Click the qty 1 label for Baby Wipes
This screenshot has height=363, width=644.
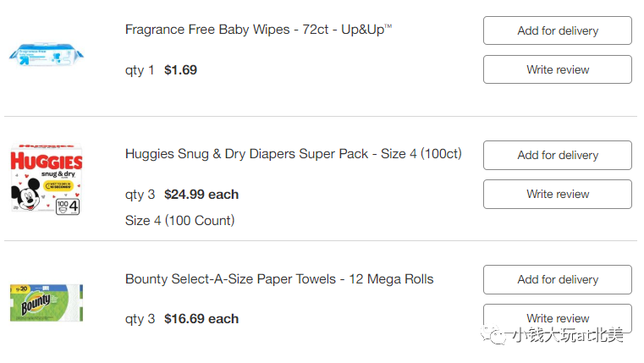tap(140, 70)
